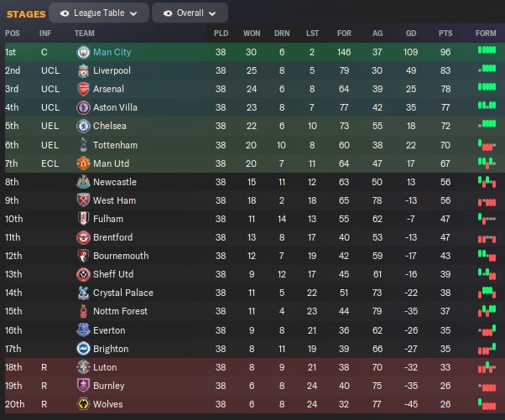Click the Arsenal club badge
Screen dimensions: 505x420
point(82,89)
